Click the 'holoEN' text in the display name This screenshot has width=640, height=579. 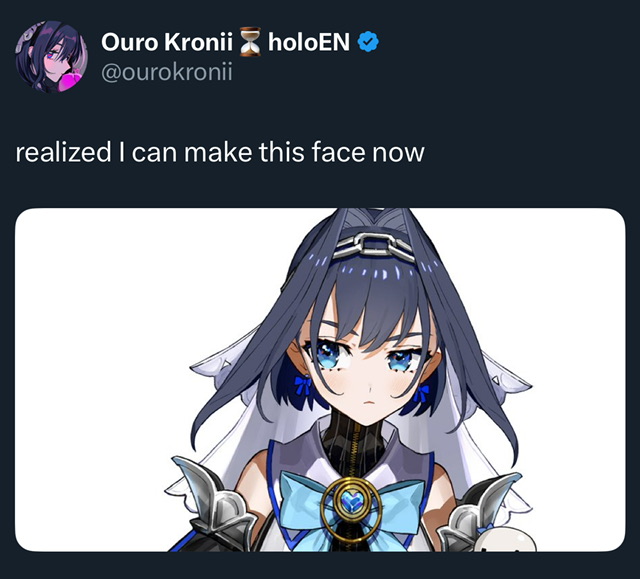pos(309,42)
